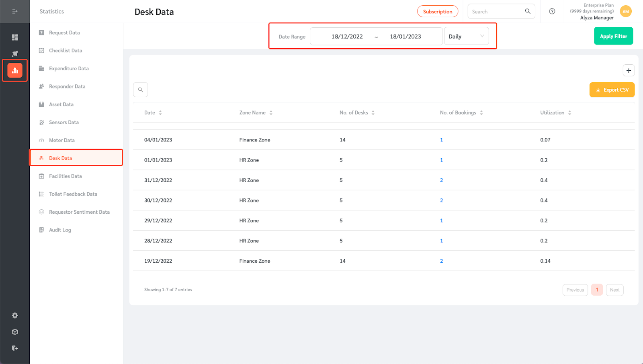Expand the sidebar using the hamburger toggle
The image size is (643, 364).
click(x=15, y=11)
